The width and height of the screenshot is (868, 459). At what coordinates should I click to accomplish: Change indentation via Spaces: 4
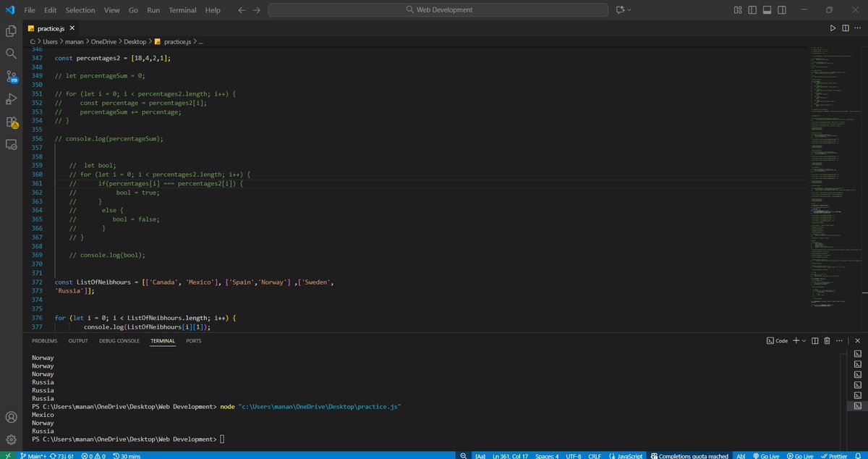[x=545, y=455]
